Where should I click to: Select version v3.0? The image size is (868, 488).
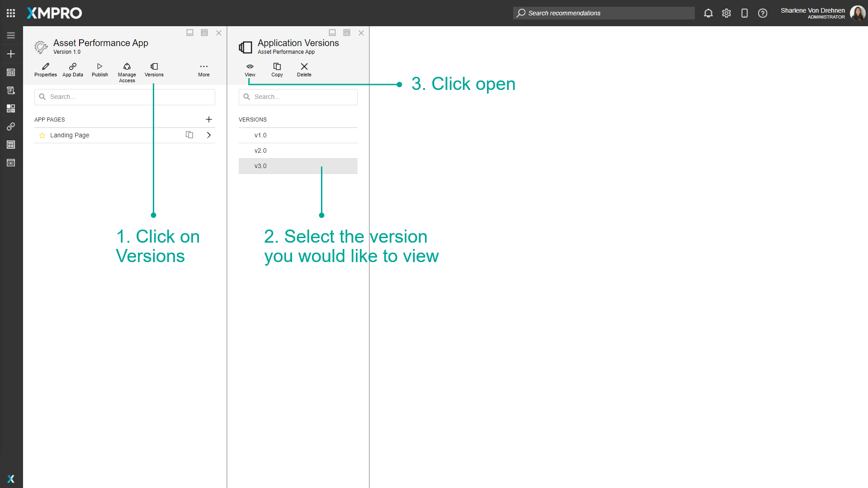pos(298,166)
